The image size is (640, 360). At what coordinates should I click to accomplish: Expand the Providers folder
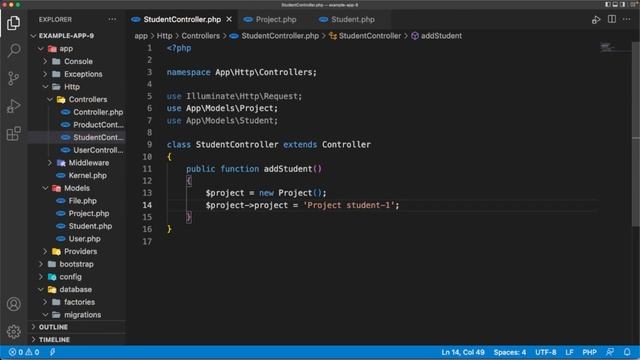(x=45, y=251)
